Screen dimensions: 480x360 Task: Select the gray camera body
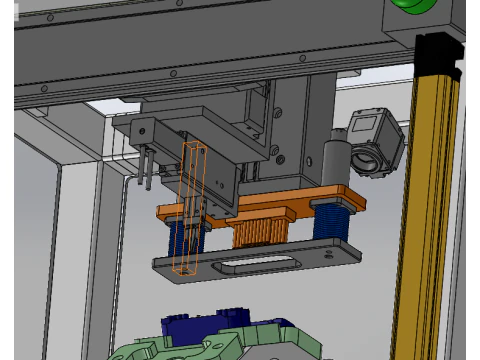377,142
